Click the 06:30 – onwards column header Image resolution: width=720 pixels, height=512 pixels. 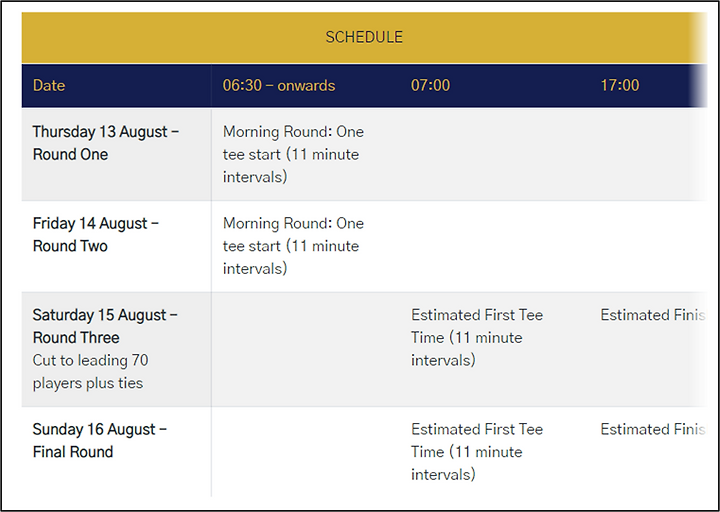pyautogui.click(x=279, y=85)
